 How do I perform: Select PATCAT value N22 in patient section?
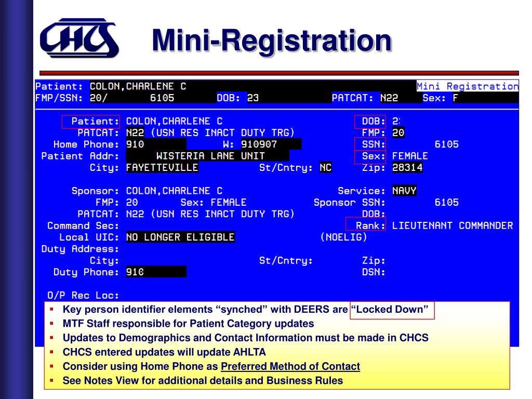(135, 132)
